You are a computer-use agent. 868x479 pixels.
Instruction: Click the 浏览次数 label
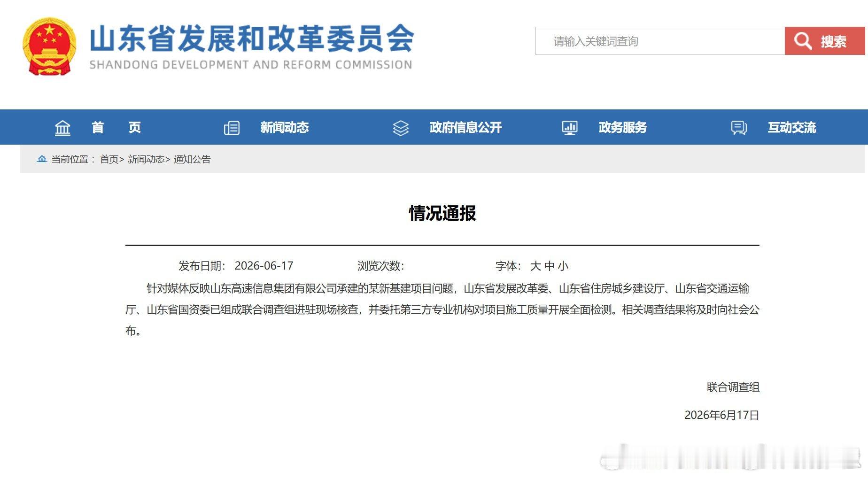(x=381, y=266)
